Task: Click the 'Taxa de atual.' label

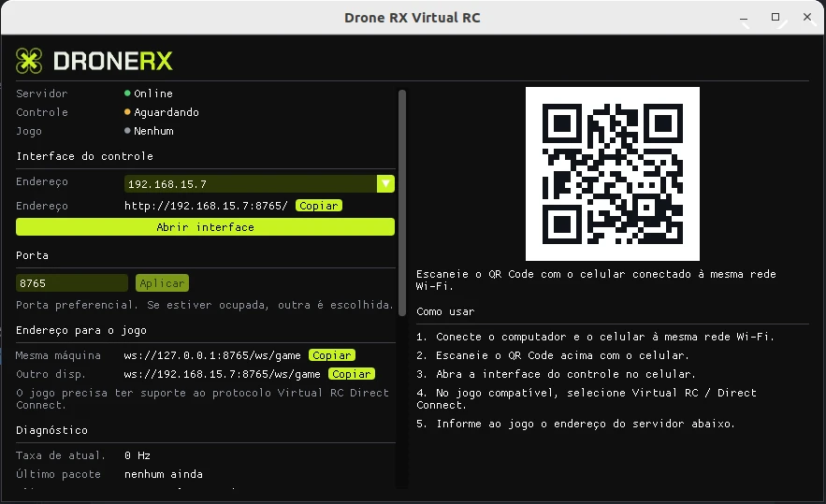Action: click(x=61, y=455)
